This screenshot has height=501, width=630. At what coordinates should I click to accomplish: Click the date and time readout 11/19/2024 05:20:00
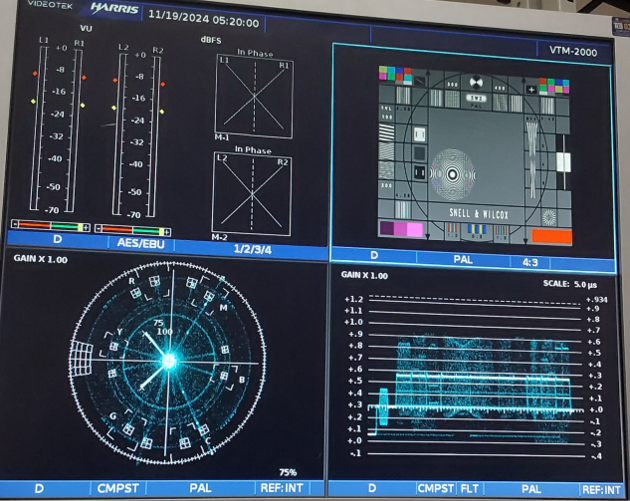point(203,19)
